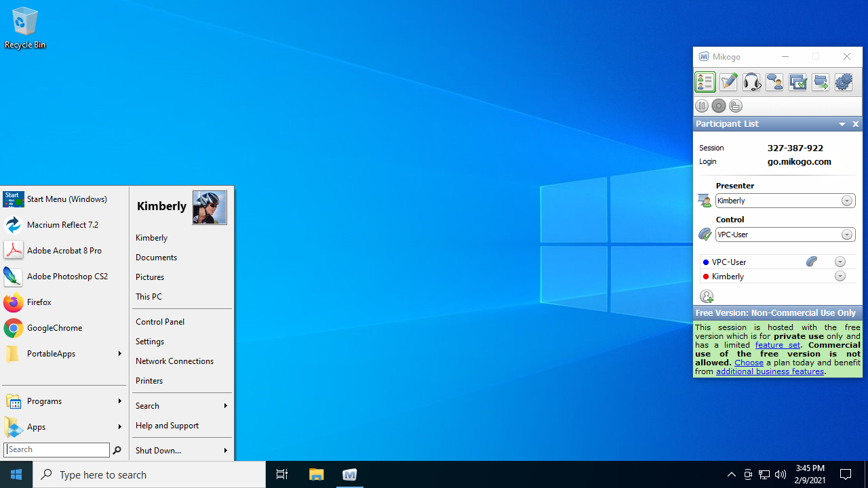Toggle the session lock button
This screenshot has width=868, height=488.
(736, 106)
